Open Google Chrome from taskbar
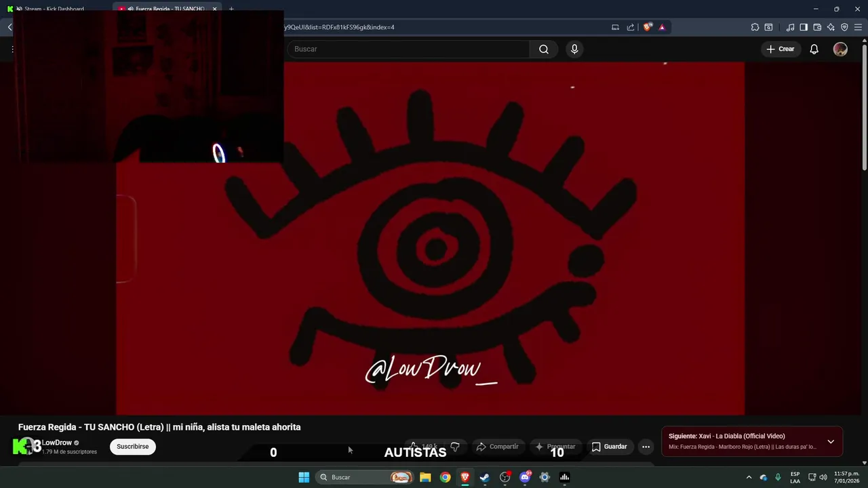This screenshot has height=488, width=868. (x=445, y=477)
